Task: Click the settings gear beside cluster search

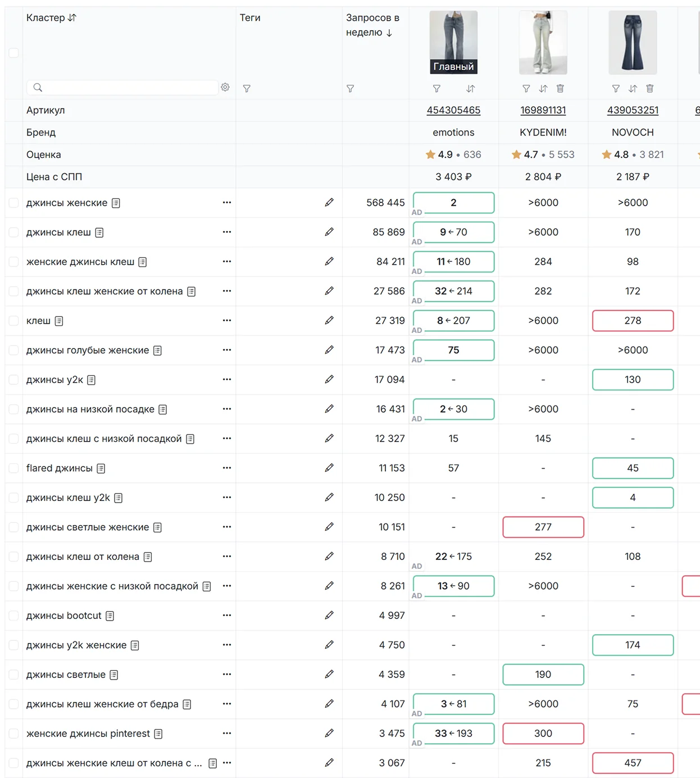Action: [225, 87]
